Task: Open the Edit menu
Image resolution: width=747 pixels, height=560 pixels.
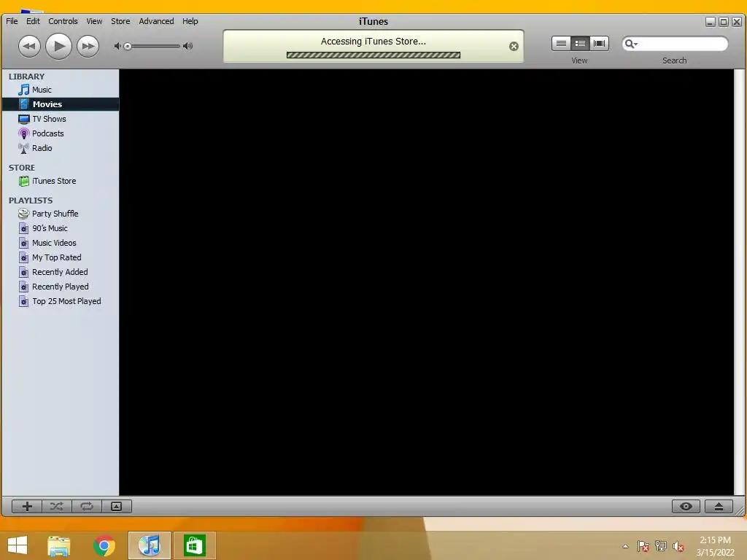Action: 33,21
